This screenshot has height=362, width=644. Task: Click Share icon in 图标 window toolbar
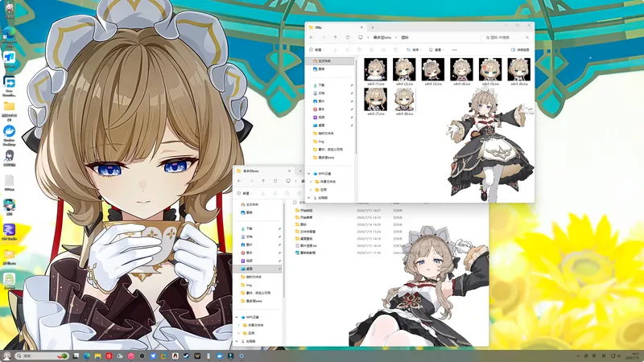[383, 50]
